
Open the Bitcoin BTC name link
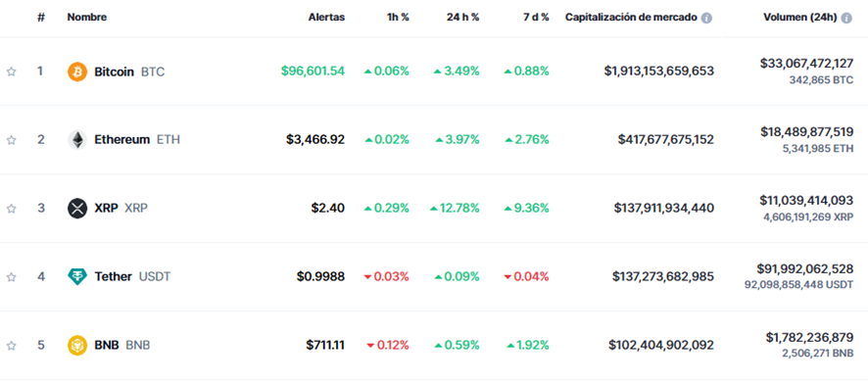tap(129, 72)
